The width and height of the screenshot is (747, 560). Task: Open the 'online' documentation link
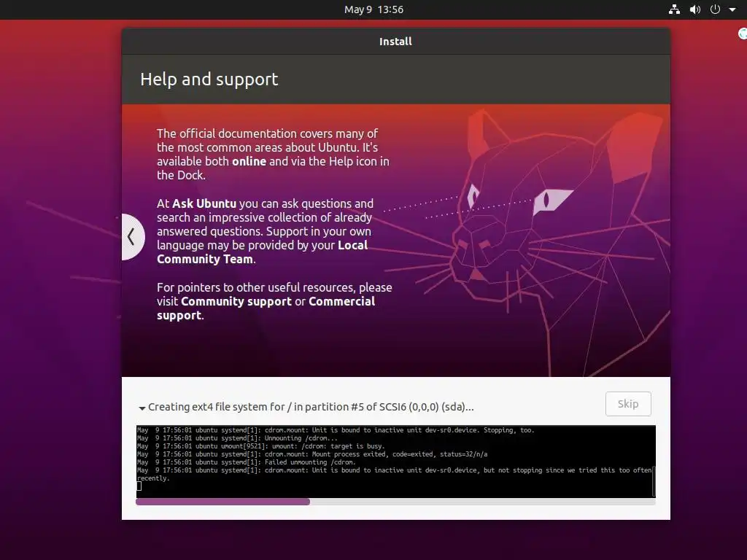[x=249, y=161]
